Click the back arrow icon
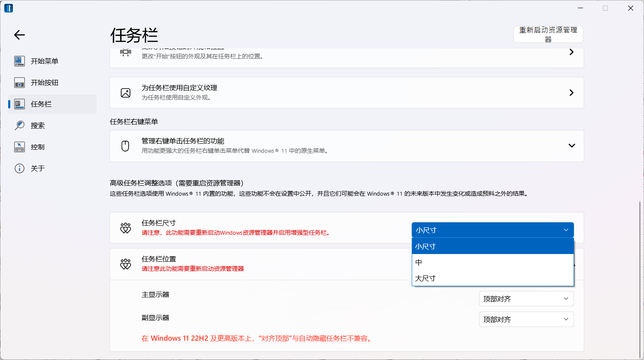 20,35
